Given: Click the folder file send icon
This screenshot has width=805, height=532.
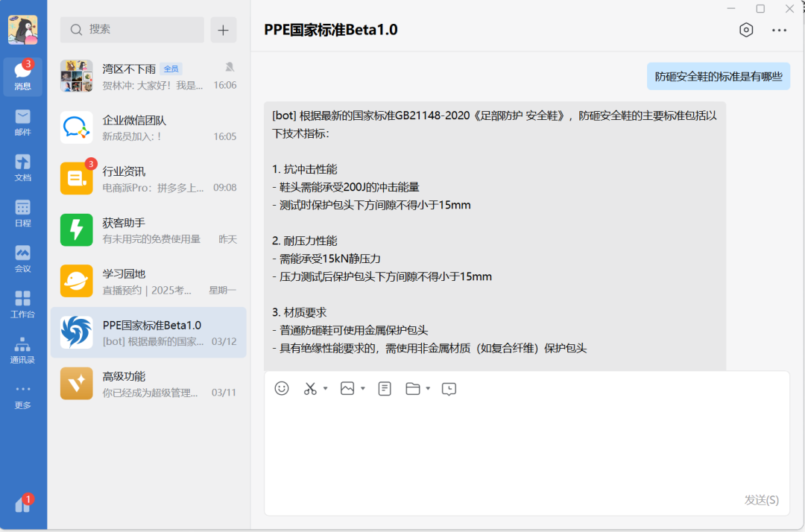Looking at the screenshot, I should click(413, 388).
